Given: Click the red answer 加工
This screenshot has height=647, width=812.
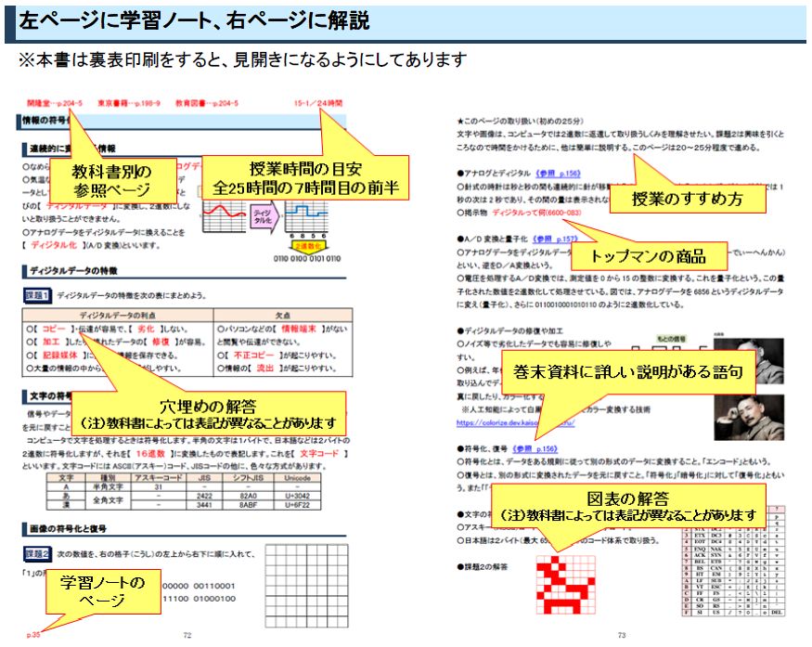Looking at the screenshot, I should click(51, 342).
